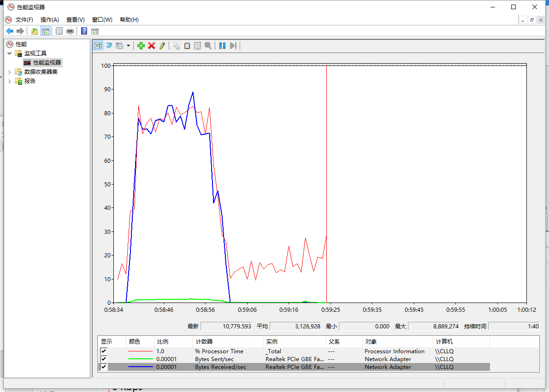Image resolution: width=549 pixels, height=392 pixels.
Task: Freeze the display with the pause button
Action: [222, 46]
